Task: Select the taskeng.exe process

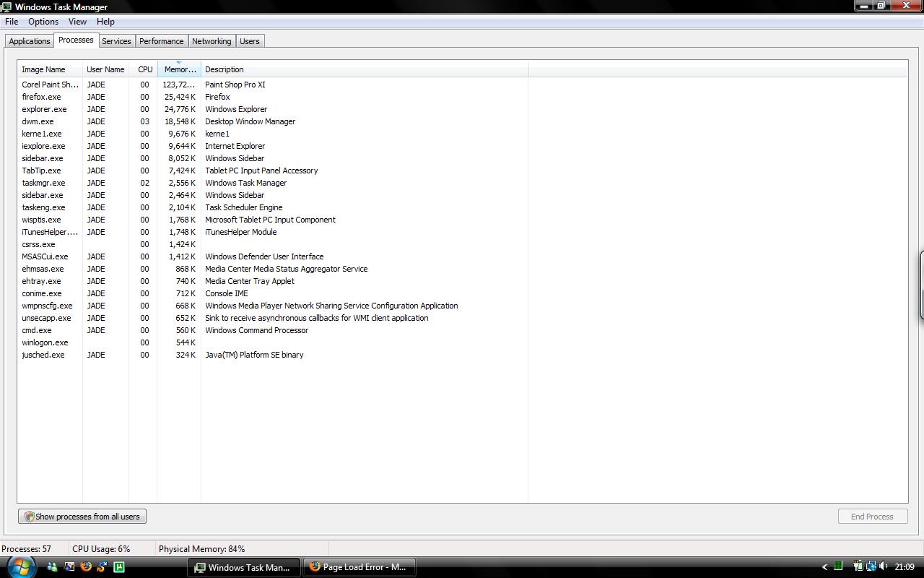Action: (x=273, y=207)
